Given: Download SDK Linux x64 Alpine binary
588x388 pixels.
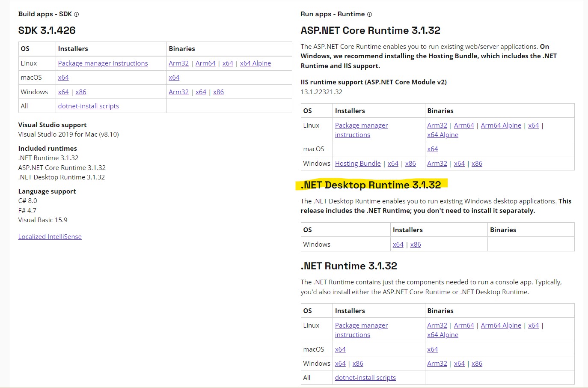Looking at the screenshot, I should [255, 63].
